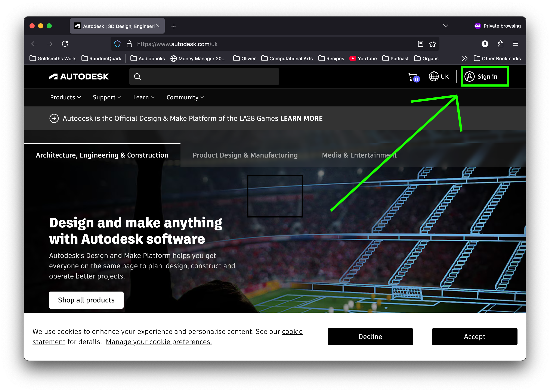The width and height of the screenshot is (550, 392).
Task: Open RandomQuark bookmark folder
Action: pyautogui.click(x=101, y=58)
